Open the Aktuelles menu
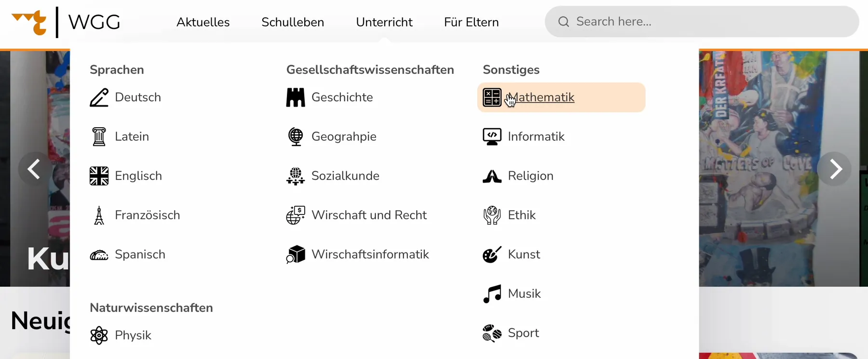Screen dimensions: 868x359 [203, 22]
